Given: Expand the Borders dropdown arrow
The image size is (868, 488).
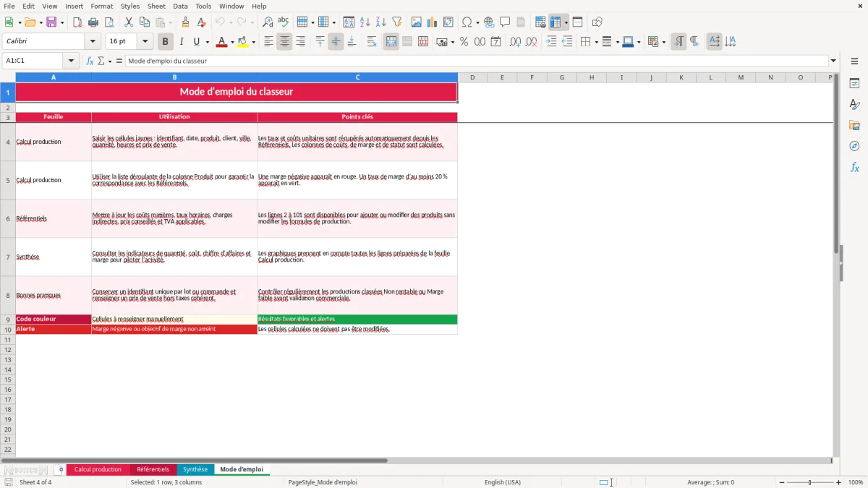Looking at the screenshot, I should tap(595, 42).
